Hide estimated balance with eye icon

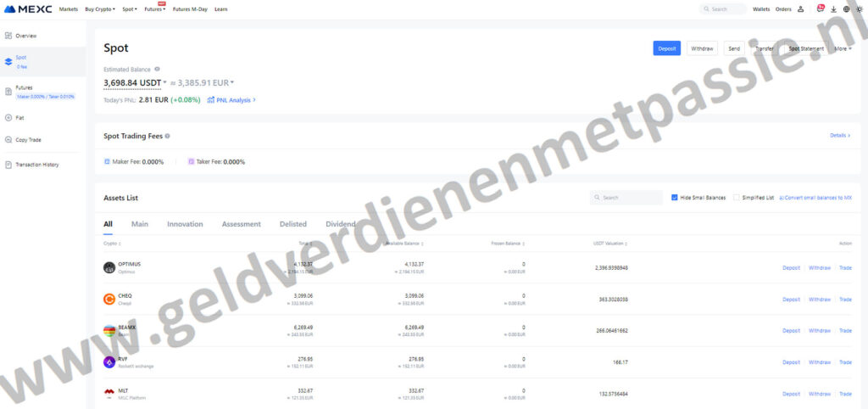pos(158,69)
